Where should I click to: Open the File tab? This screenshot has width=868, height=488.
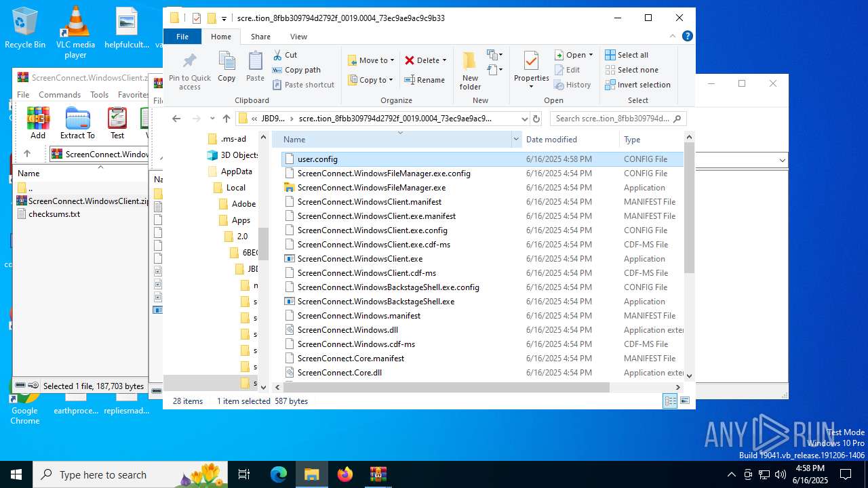point(182,37)
